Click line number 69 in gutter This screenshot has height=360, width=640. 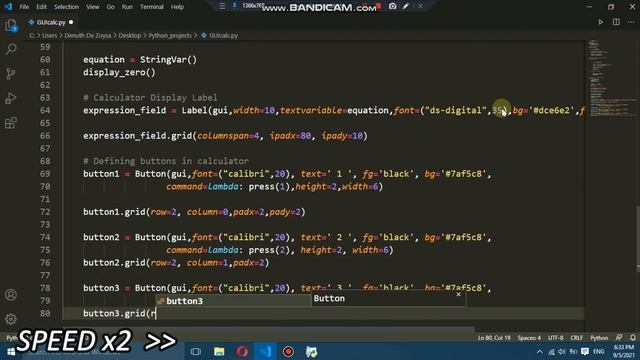45,173
